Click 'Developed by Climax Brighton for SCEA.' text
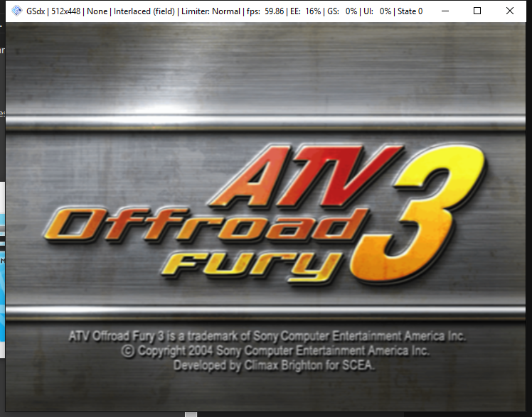 274,365
